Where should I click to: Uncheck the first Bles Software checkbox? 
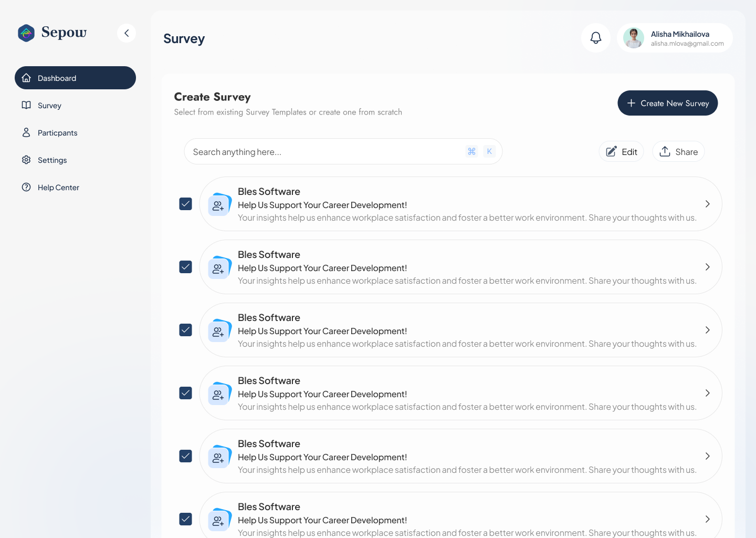[x=186, y=204]
